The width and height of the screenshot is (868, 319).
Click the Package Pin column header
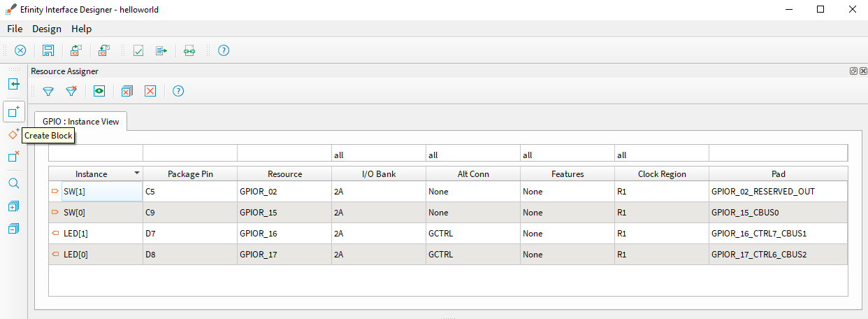click(x=190, y=173)
